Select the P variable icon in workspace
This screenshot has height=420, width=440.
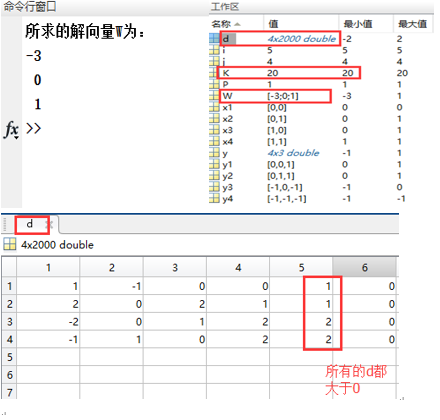coord(214,84)
